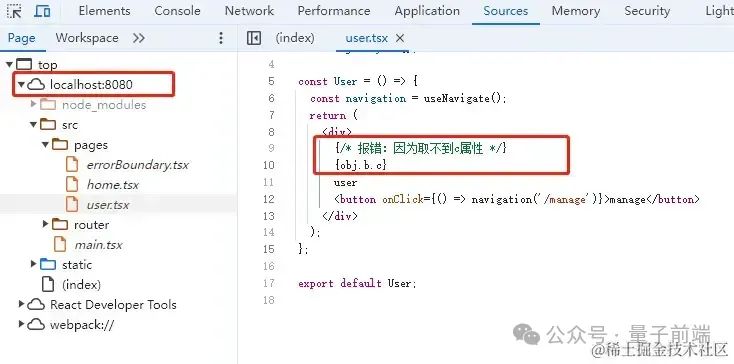
Task: Switch to the (index) editor tab
Action: point(295,38)
